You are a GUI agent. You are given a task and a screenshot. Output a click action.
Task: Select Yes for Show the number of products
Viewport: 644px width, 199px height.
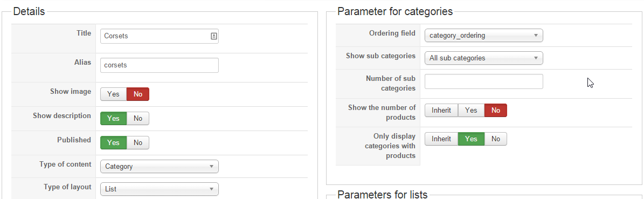471,110
